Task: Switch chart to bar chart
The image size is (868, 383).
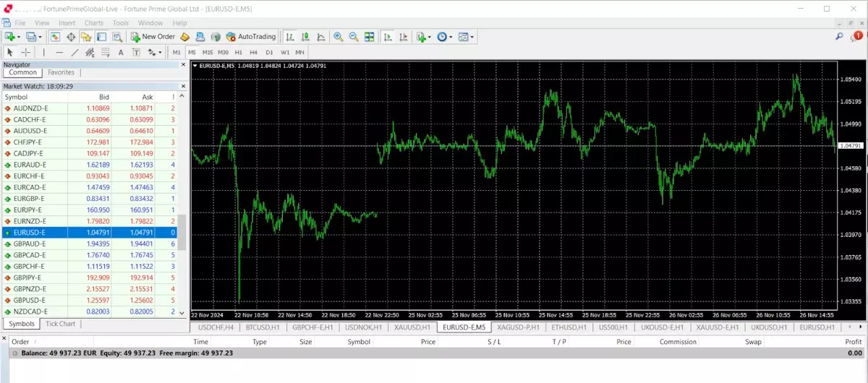Action: click(x=289, y=37)
